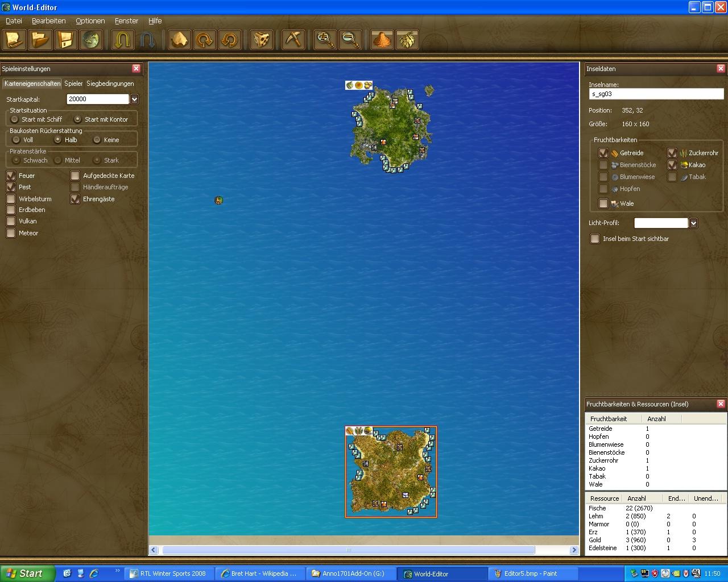Open the Fenster menu

126,21
